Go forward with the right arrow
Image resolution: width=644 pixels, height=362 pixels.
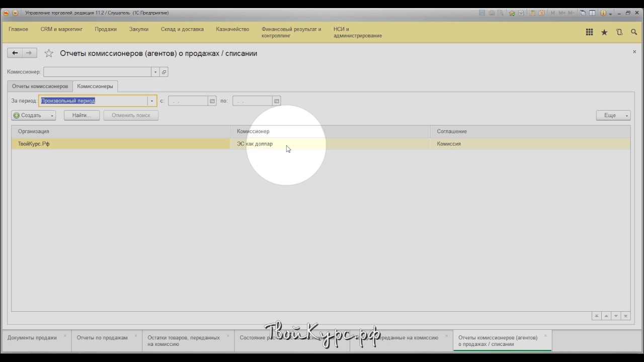29,53
